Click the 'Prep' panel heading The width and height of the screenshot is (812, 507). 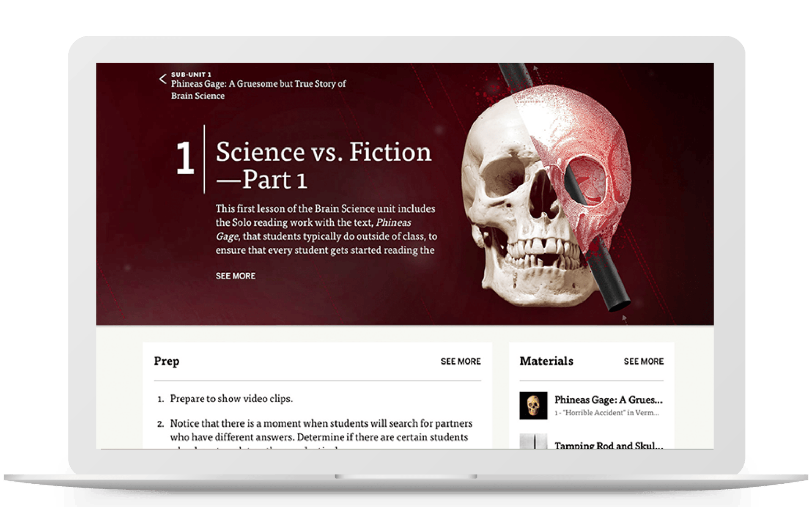click(x=167, y=362)
